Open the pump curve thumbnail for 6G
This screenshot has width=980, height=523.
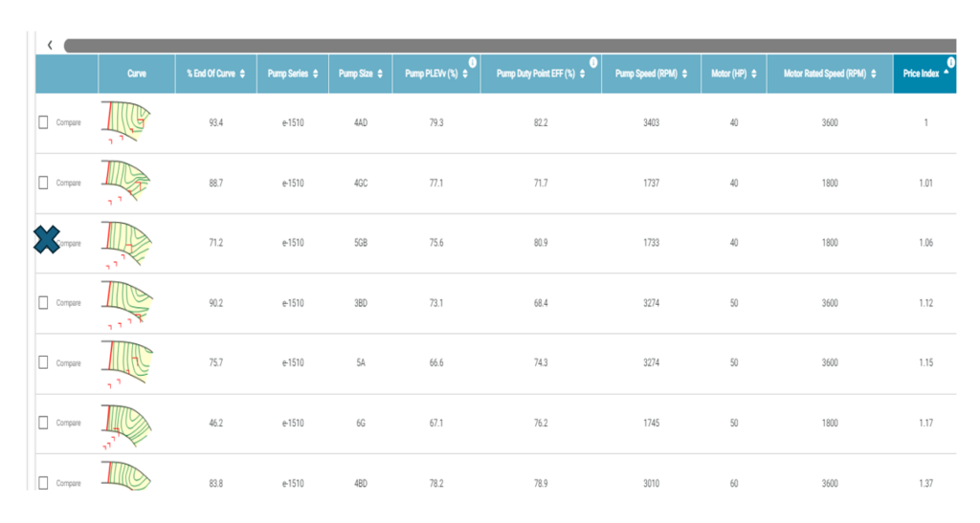tap(126, 423)
